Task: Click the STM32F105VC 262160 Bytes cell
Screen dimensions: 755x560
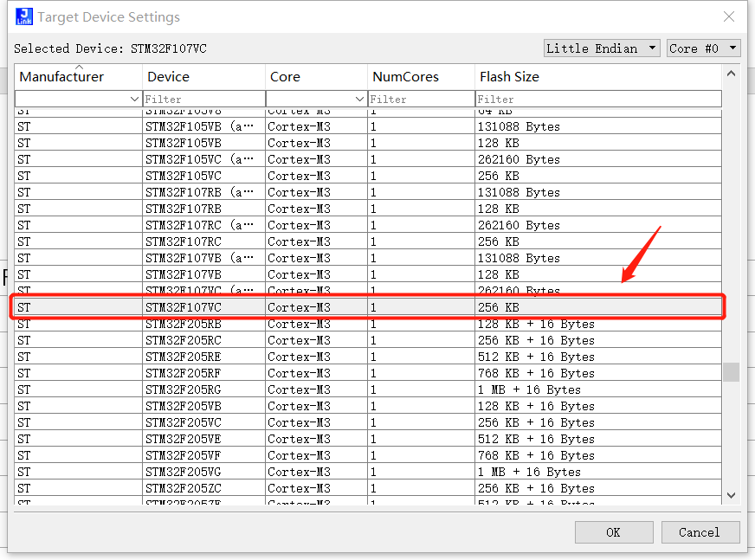Action: tap(598, 159)
